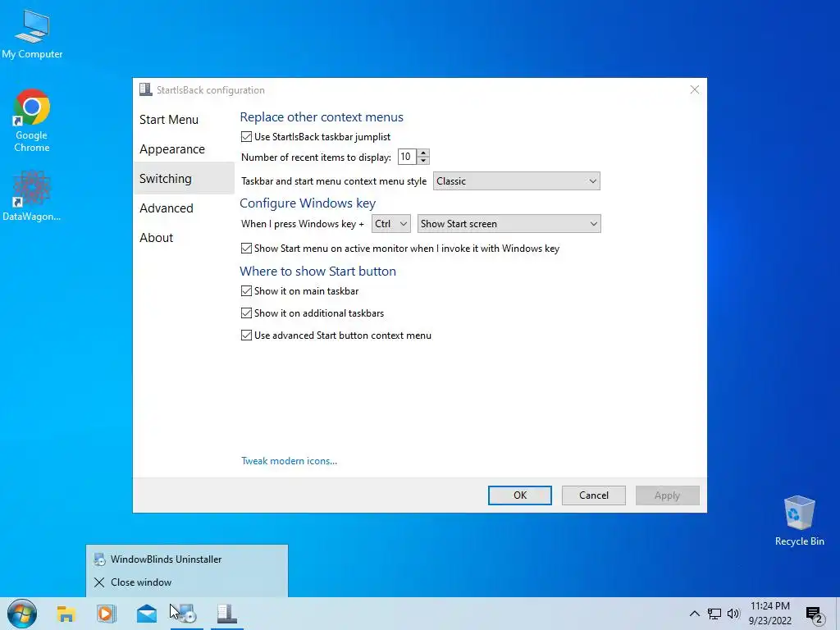Click the taskbar clock and date

(769, 614)
